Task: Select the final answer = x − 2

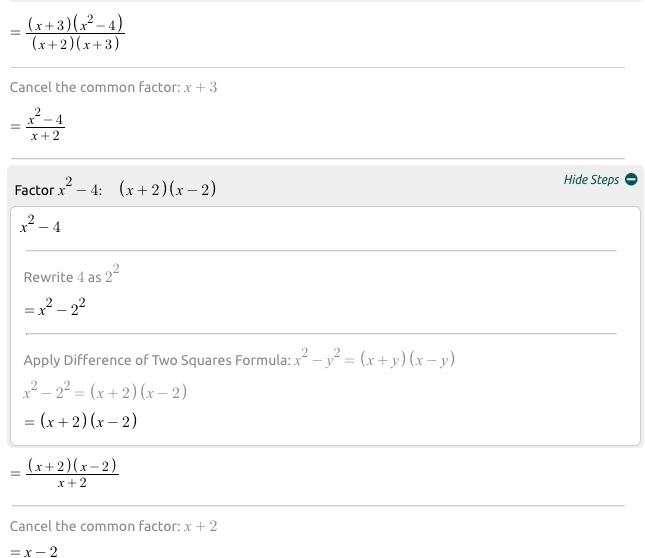Action: point(34,551)
